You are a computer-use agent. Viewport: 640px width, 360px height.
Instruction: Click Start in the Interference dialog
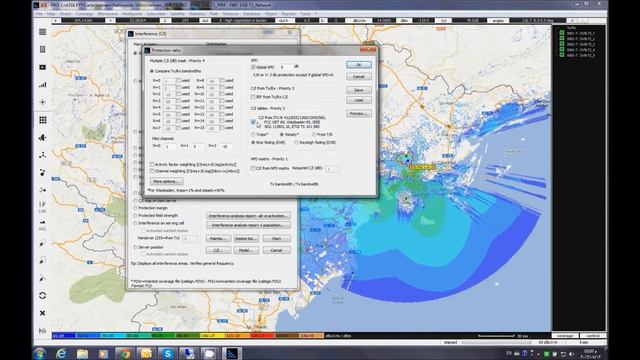point(276,238)
